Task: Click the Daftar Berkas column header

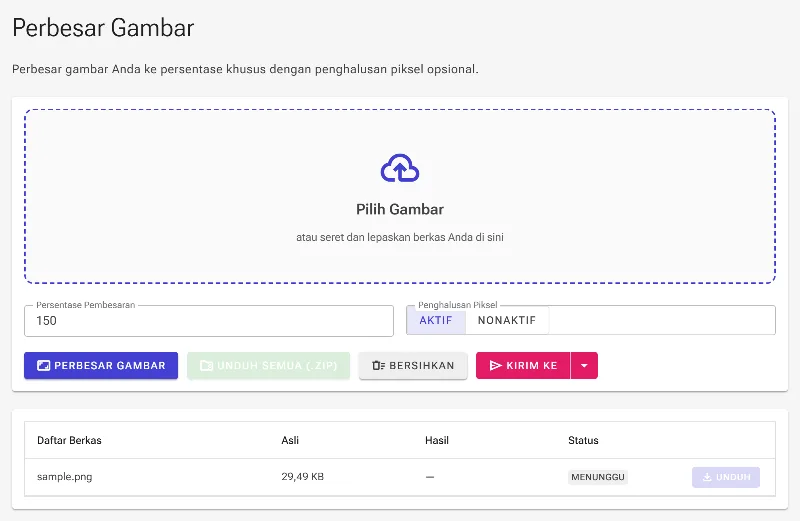Action: (x=69, y=440)
